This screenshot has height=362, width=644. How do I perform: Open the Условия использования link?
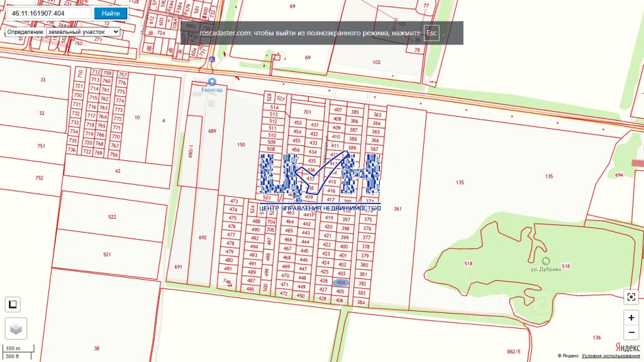tap(611, 356)
